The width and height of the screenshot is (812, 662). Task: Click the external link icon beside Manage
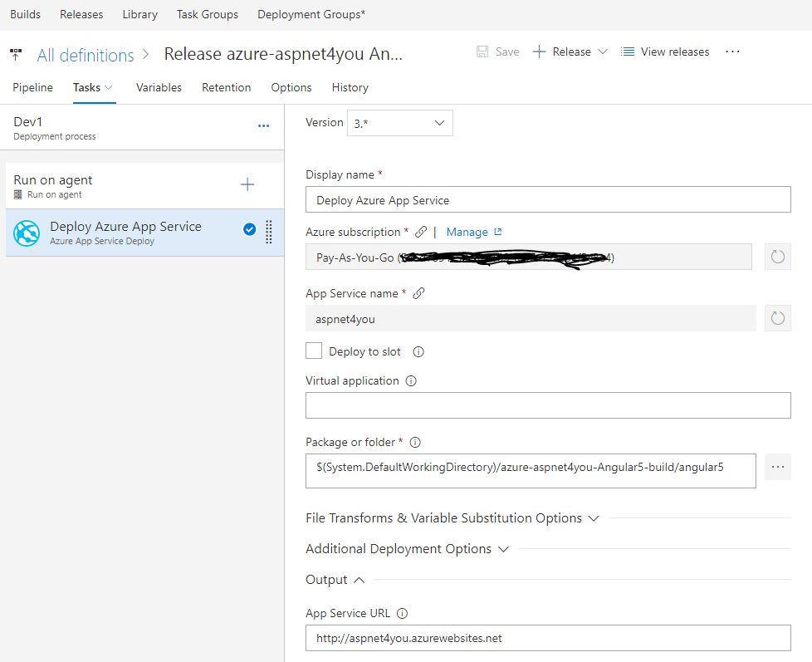498,232
